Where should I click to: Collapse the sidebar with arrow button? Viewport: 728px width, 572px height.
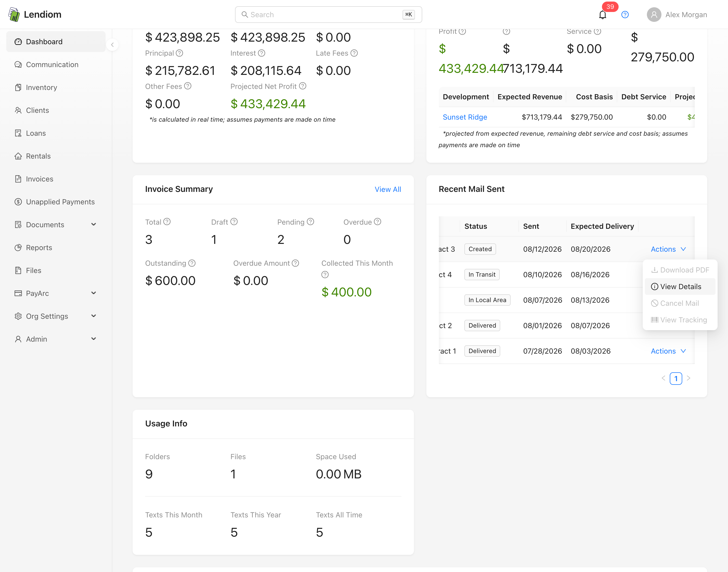click(113, 44)
